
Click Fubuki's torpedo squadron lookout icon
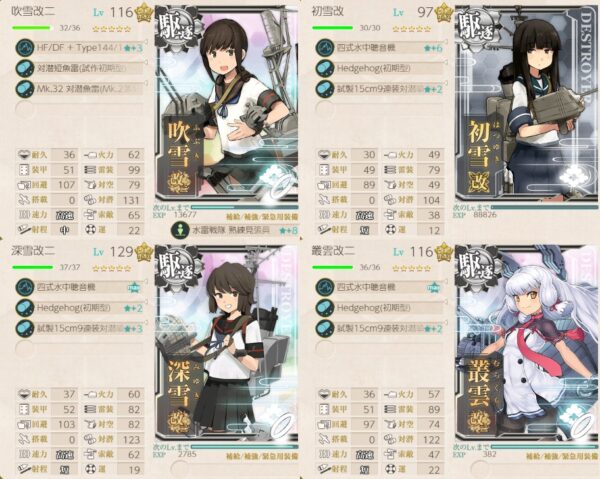pyautogui.click(x=179, y=230)
